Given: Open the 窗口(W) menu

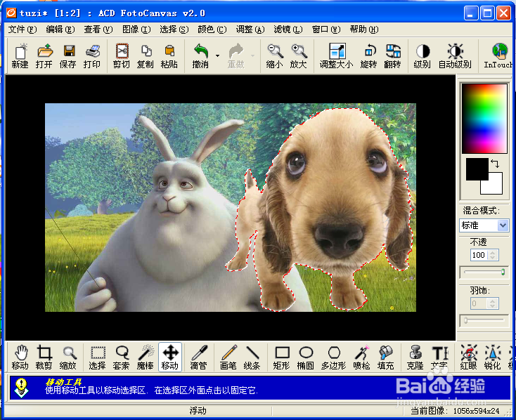Looking at the screenshot, I should [326, 29].
